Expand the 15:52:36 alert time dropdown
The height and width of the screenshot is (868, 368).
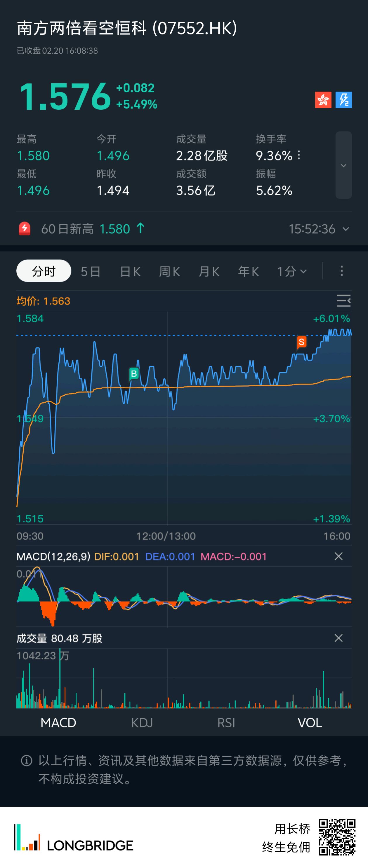tap(346, 229)
